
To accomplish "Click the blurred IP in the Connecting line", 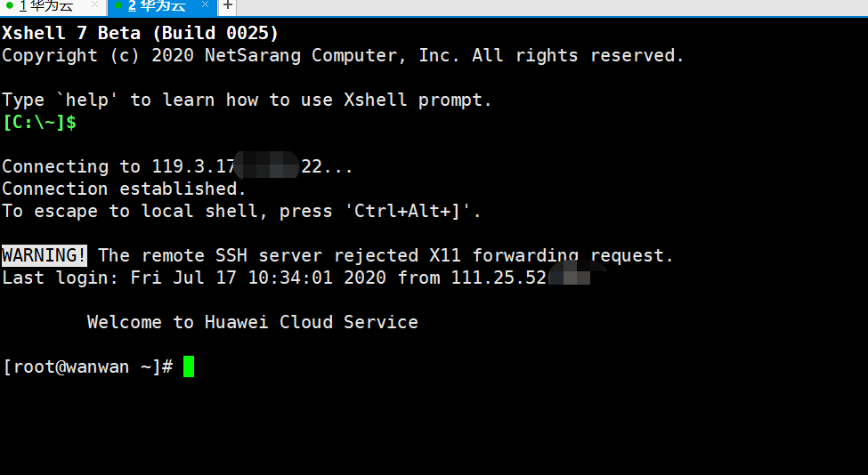I will tap(267, 165).
